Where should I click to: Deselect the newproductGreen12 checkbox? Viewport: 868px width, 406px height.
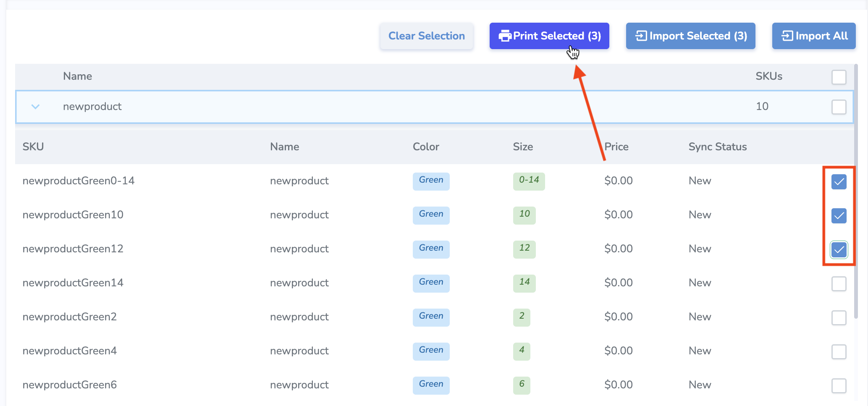[x=839, y=250]
